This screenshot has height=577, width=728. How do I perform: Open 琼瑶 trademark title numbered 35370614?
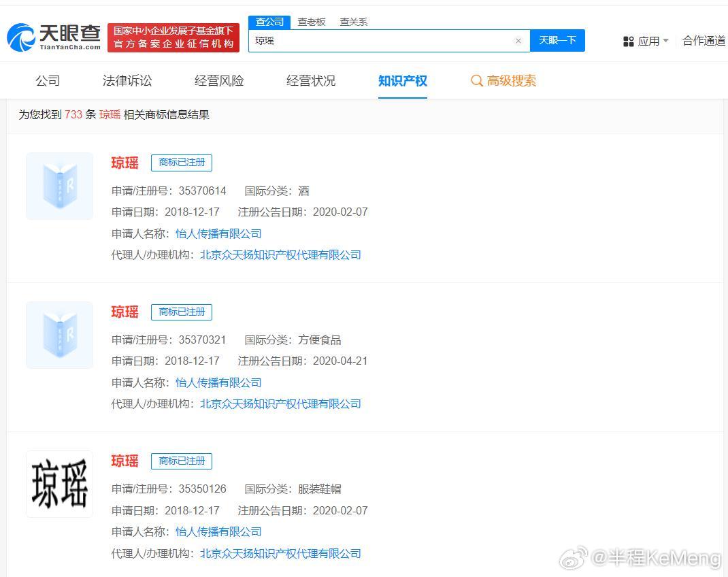tap(125, 163)
